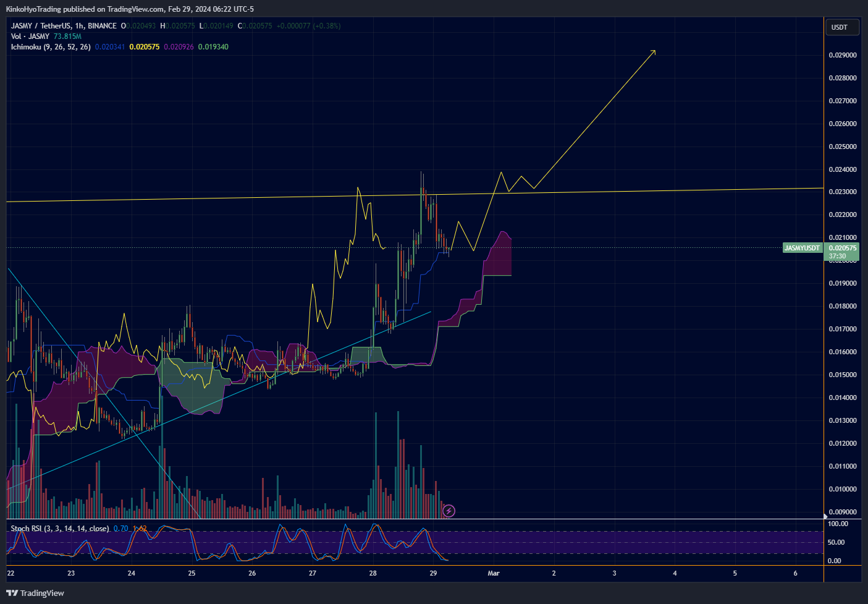Select the Vol · JASMY indicator legend
The height and width of the screenshot is (604, 868).
click(30, 36)
